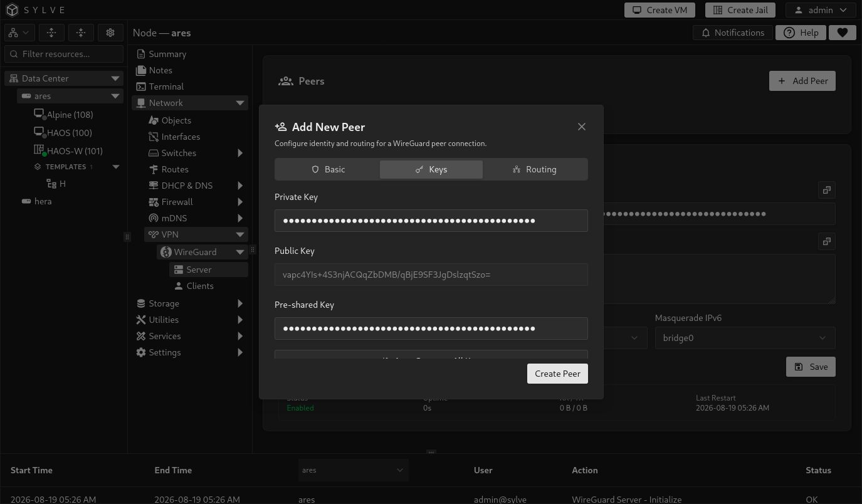Click the Public Key field
The image size is (862, 504).
coord(431,275)
